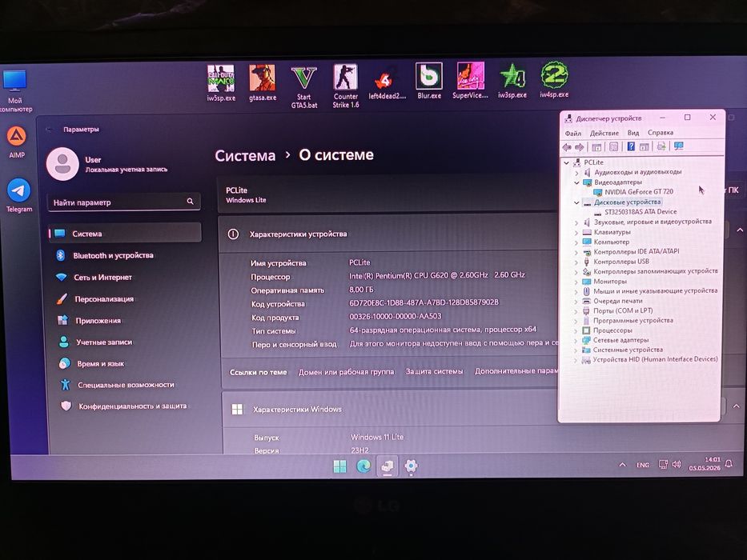The width and height of the screenshot is (747, 560).
Task: Open Microsoft Edge from the taskbar
Action: point(363,466)
